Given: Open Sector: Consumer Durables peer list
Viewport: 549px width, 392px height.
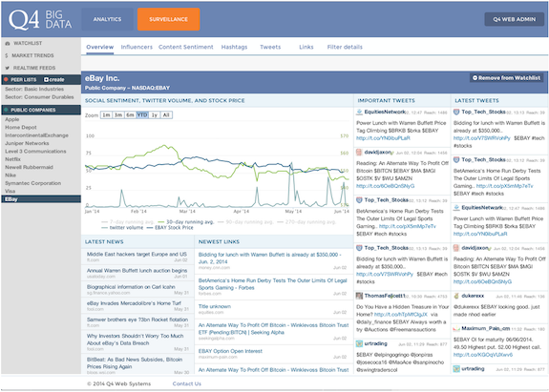Looking at the screenshot, I should coord(39,97).
